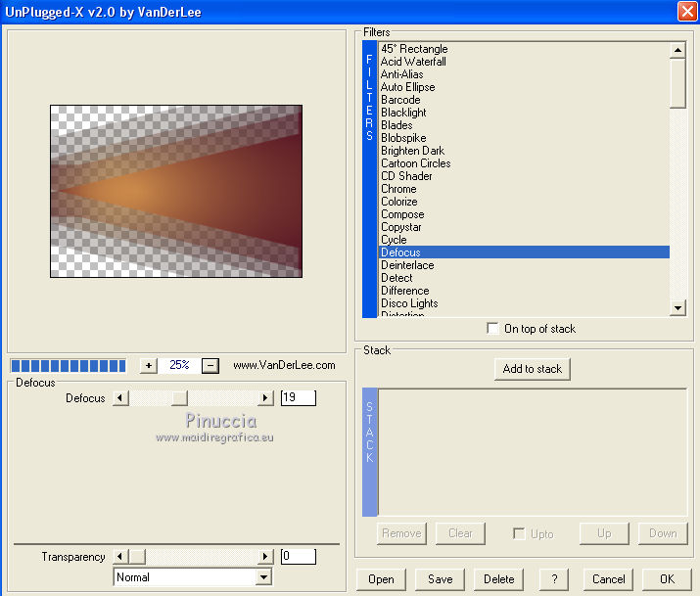Select the Blades filter
700x596 pixels.
[x=524, y=125]
